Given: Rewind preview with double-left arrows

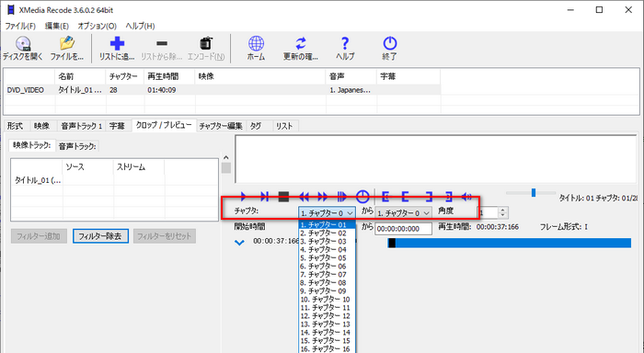Looking at the screenshot, I should coord(304,197).
